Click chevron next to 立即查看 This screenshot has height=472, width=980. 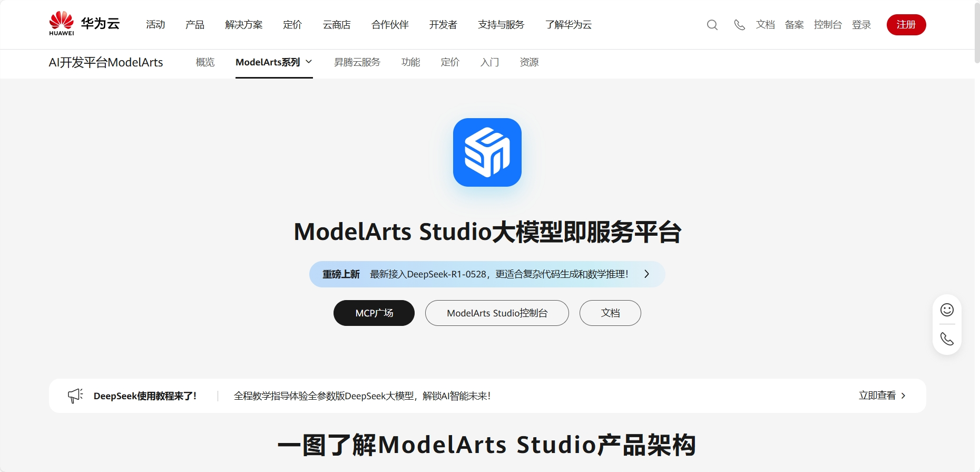point(903,396)
